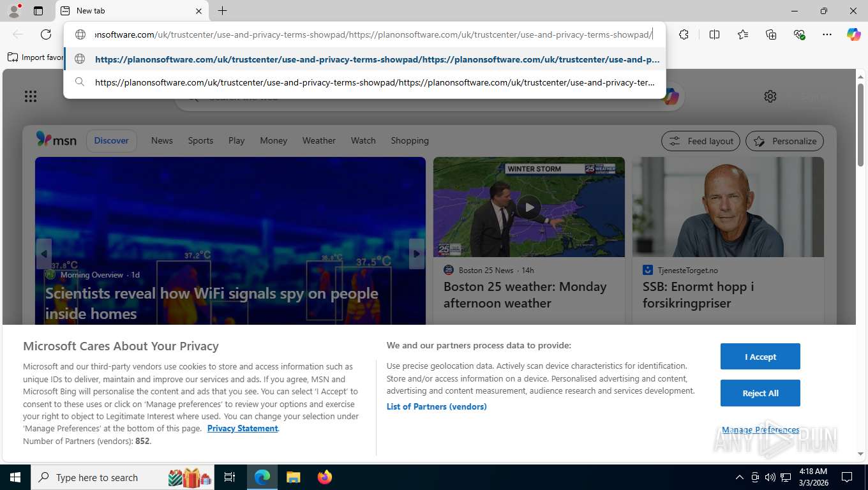Open Boston 25 weather Monday article

525,295
